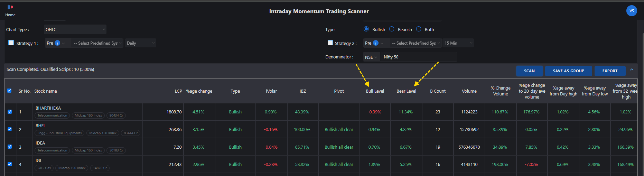
Task: Collapse the scan filter panel chevron
Action: pyautogui.click(x=632, y=70)
